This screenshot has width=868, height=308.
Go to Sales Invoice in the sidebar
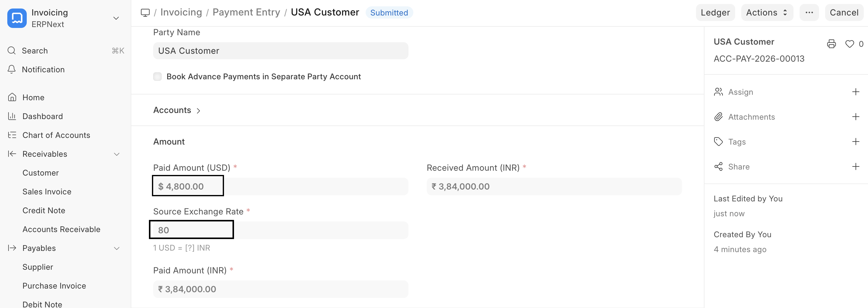(x=47, y=192)
